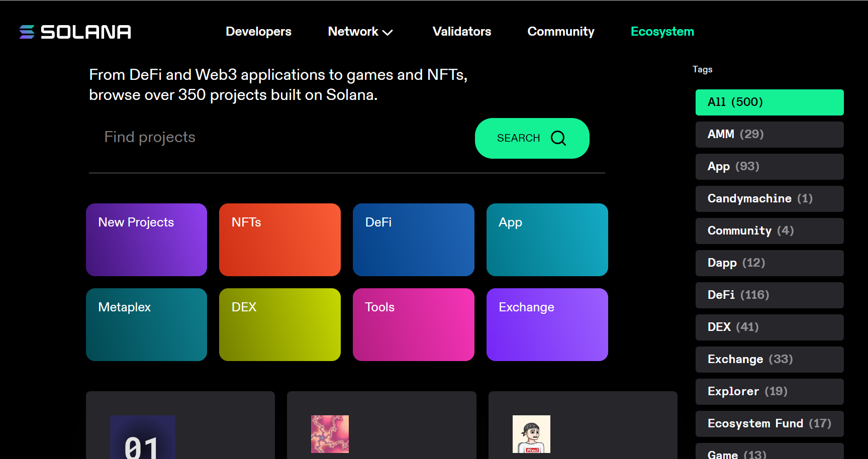Image resolution: width=868 pixels, height=459 pixels.
Task: Filter by Explorer (19) tag
Action: [x=769, y=392]
